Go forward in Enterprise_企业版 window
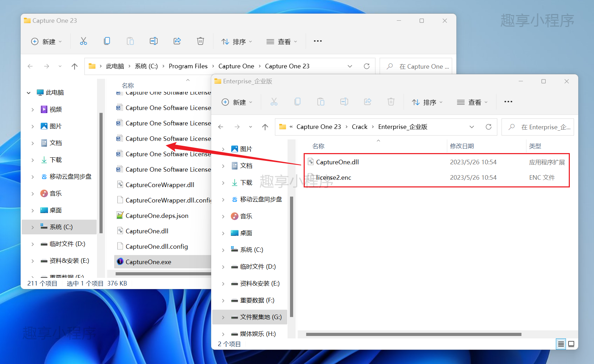The image size is (594, 364). (x=237, y=127)
